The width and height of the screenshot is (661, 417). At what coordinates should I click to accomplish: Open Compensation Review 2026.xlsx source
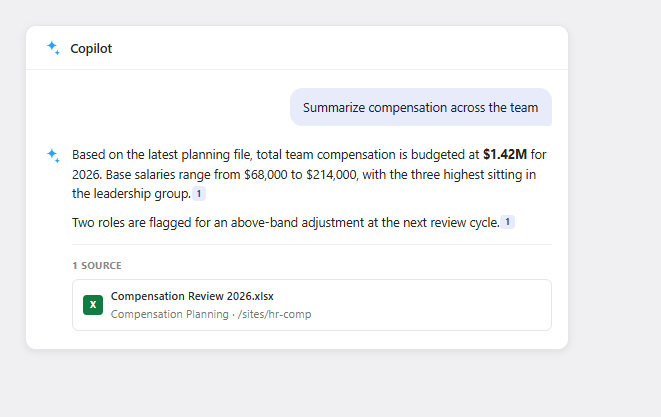(312, 305)
